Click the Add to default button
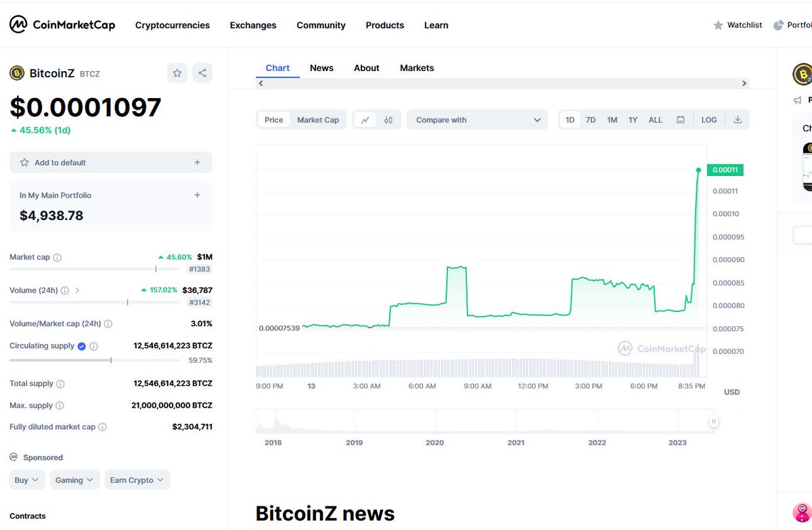This screenshot has width=812, height=530. tap(111, 162)
